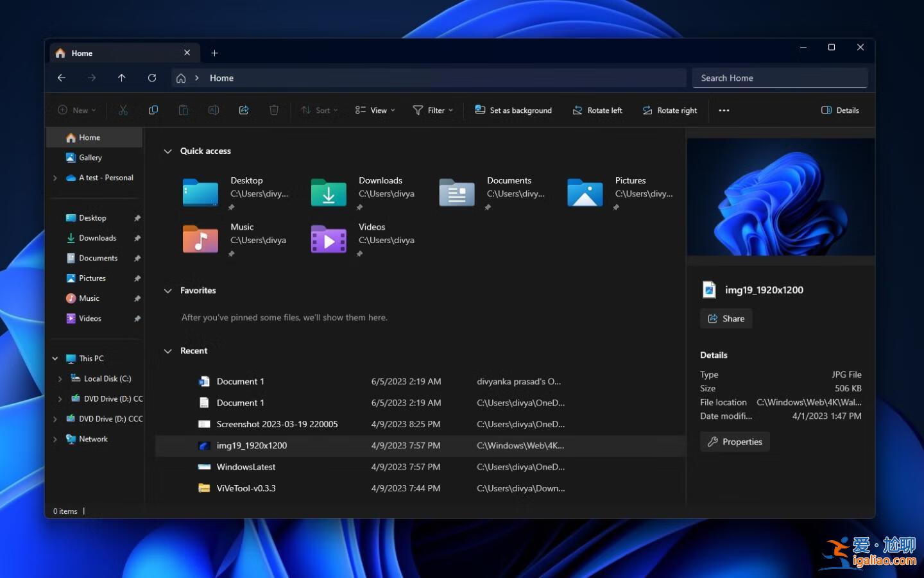This screenshot has width=924, height=578.
Task: Click the Properties button in details pane
Action: [x=734, y=441]
